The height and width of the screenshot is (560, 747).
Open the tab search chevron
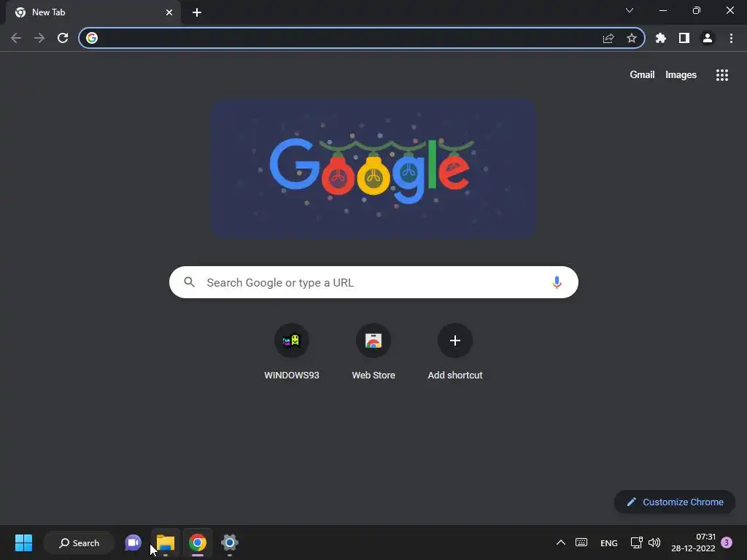[x=630, y=10]
